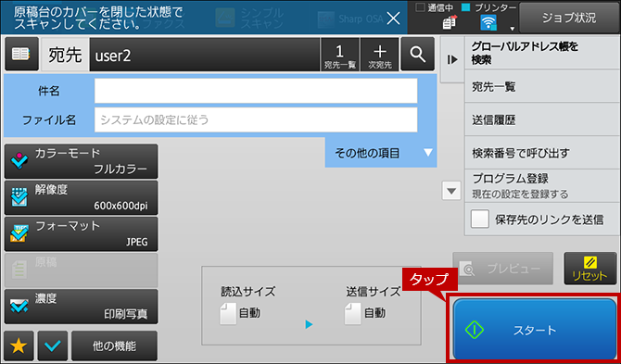Tap the 宛先 destination label button
The width and height of the screenshot is (621, 364).
click(x=66, y=56)
